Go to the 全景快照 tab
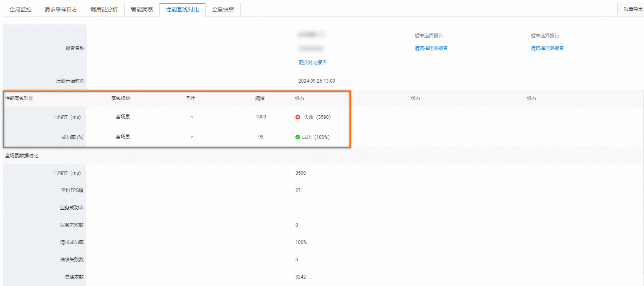Screen dimensions: 644x286 pos(223,9)
